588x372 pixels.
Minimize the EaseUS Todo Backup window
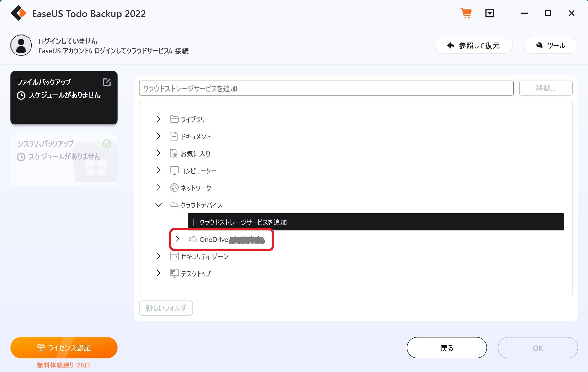(x=524, y=13)
